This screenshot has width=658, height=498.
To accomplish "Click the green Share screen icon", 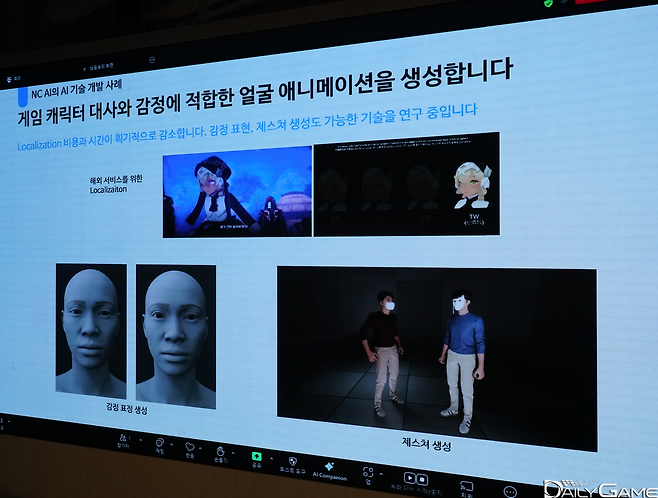I will point(256,456).
